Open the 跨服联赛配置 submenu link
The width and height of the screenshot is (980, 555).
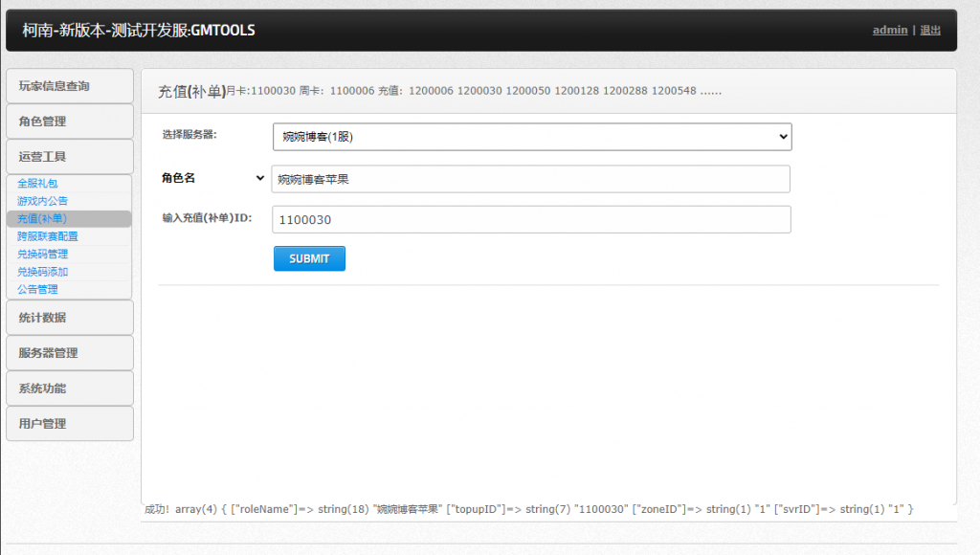tap(48, 236)
